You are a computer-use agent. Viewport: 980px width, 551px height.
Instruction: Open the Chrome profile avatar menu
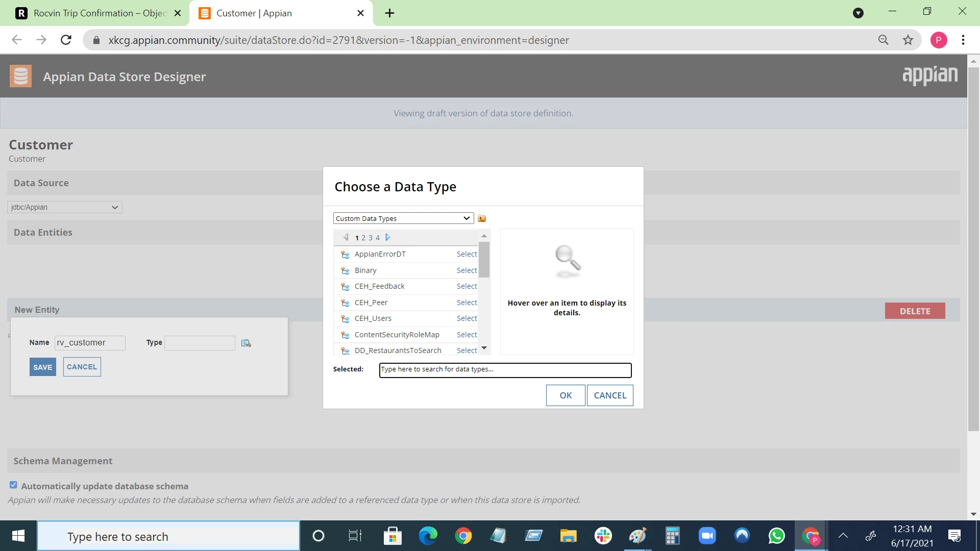pyautogui.click(x=939, y=40)
